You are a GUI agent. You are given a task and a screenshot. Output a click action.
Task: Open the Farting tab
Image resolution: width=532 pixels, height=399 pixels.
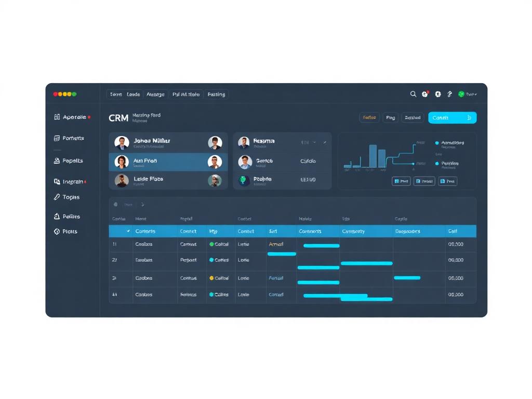coord(217,95)
